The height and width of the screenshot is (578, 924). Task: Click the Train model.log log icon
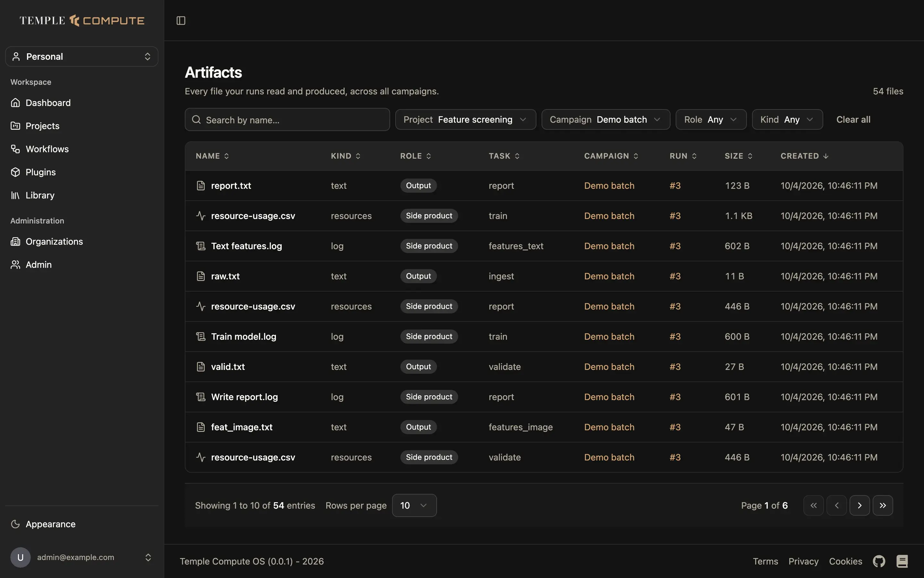201,337
